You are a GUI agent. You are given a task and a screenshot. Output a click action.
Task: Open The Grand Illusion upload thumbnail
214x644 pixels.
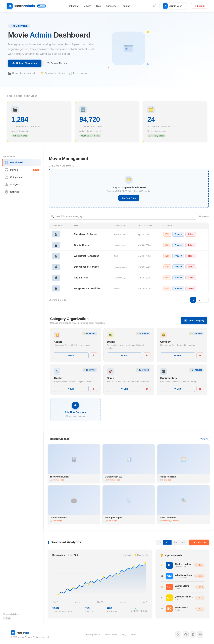74,459
